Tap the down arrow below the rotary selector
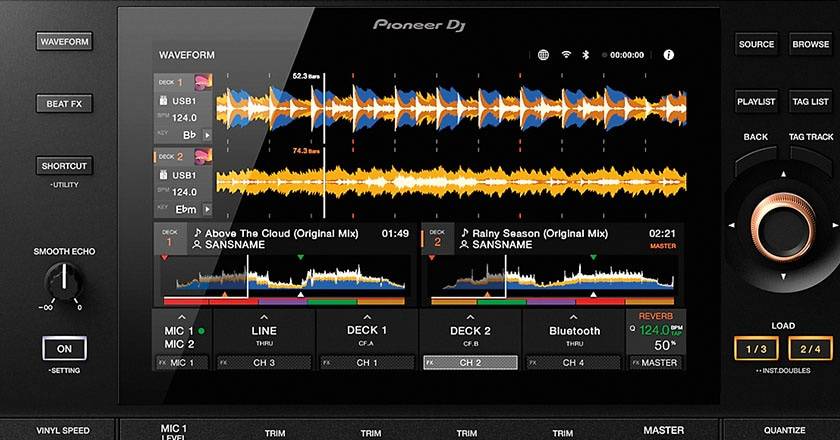 [x=783, y=277]
